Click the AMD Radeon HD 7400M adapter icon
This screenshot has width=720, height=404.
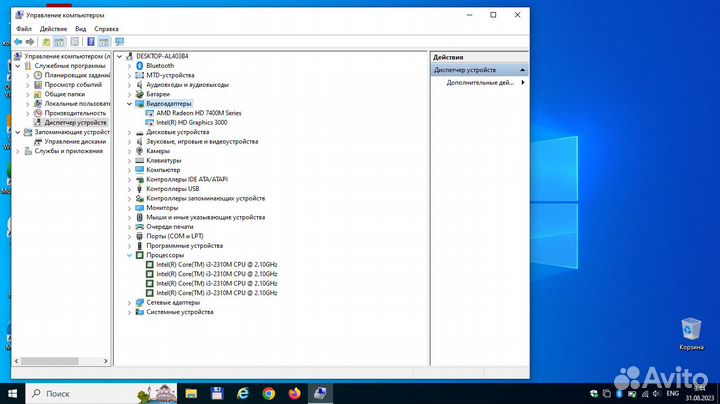pyautogui.click(x=149, y=113)
